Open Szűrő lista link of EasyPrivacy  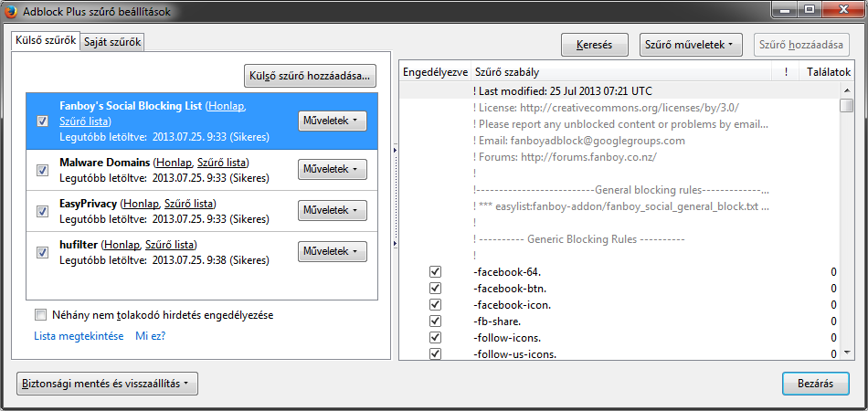point(187,204)
